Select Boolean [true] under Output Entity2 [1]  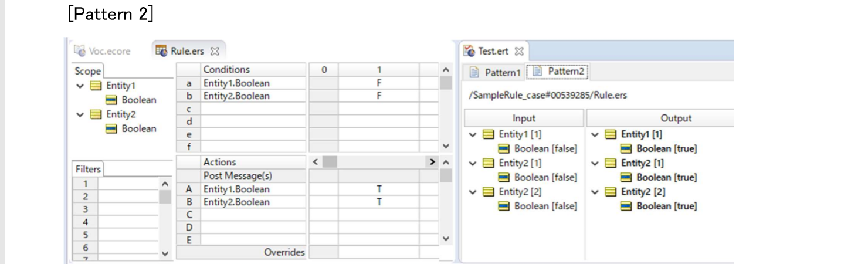click(667, 177)
